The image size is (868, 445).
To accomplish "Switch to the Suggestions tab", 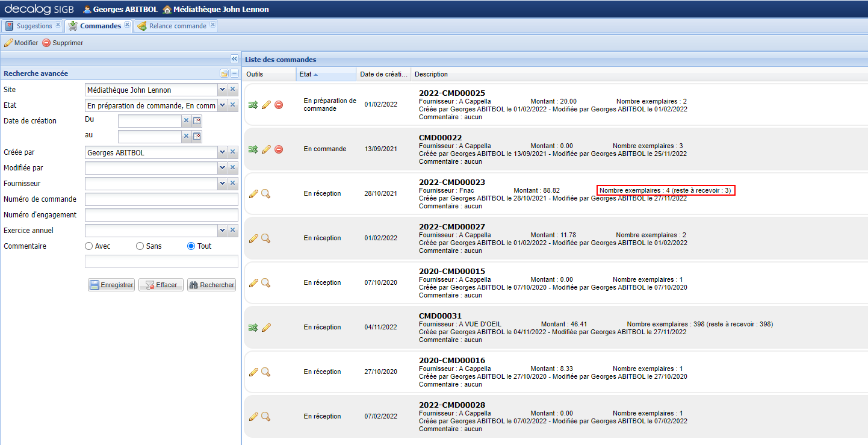I will click(x=33, y=25).
